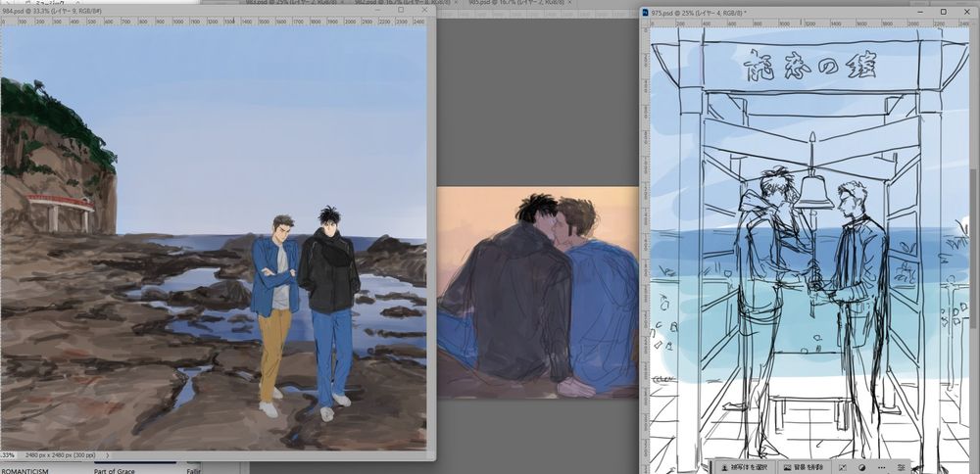Open the properties sliders icon in contextual bar
This screenshot has width=980, height=474.
902,467
